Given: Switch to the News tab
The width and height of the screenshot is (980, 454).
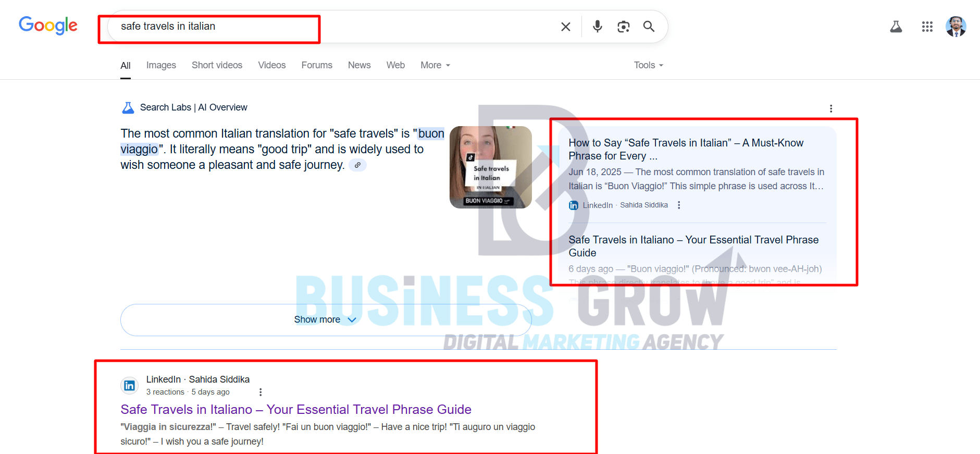Looking at the screenshot, I should [359, 65].
